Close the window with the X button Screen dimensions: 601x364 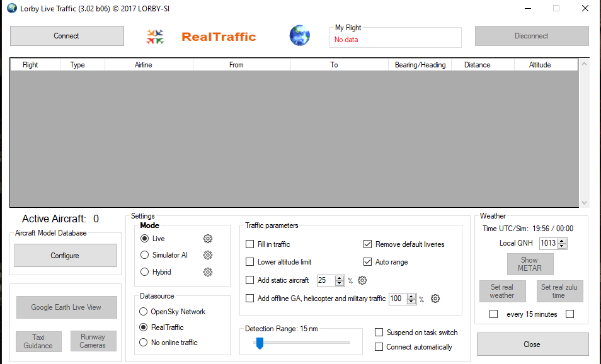coord(585,8)
